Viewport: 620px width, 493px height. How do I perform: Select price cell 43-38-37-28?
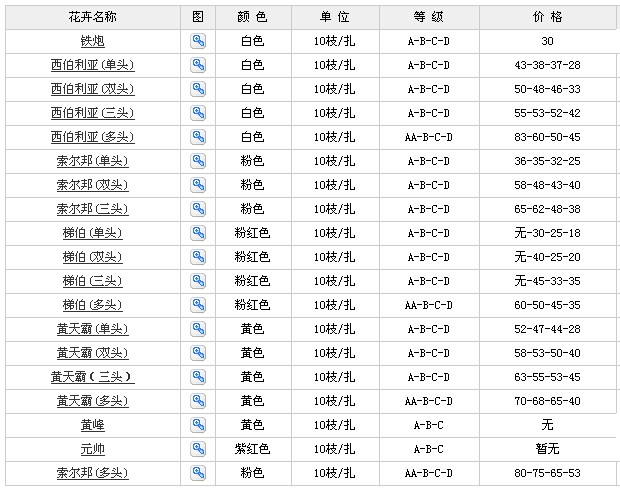(547, 65)
